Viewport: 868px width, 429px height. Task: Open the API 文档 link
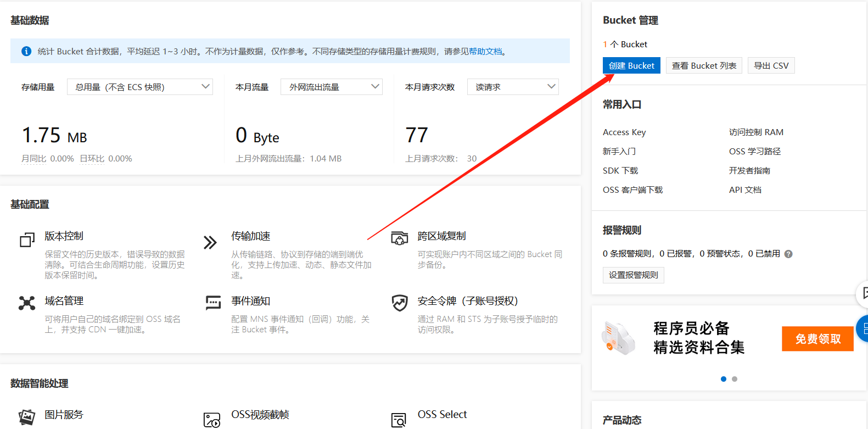click(x=745, y=190)
